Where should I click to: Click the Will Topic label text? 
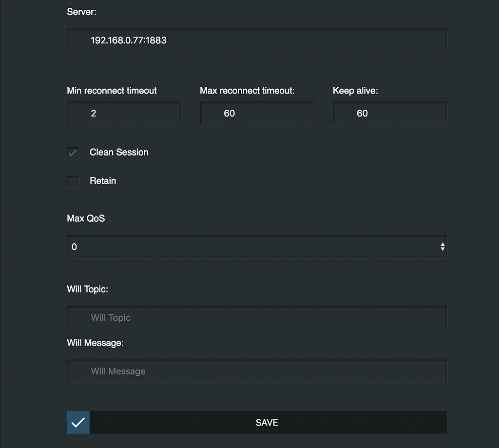87,289
